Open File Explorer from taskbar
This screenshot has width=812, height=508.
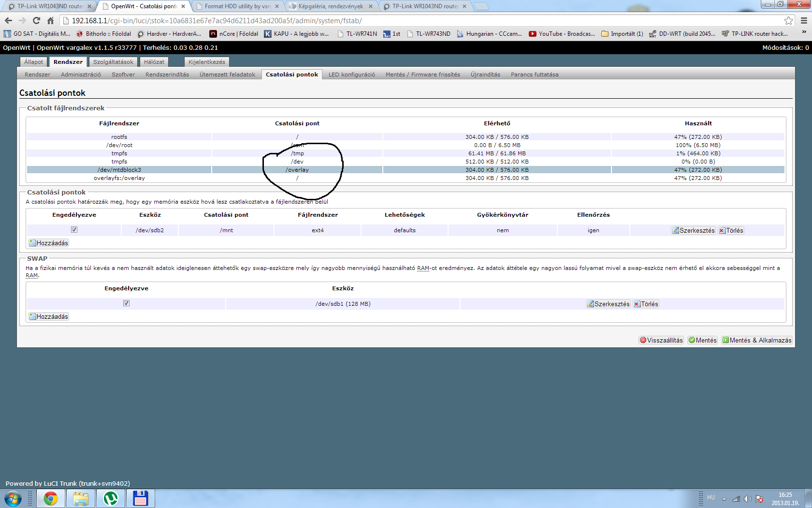(x=81, y=498)
